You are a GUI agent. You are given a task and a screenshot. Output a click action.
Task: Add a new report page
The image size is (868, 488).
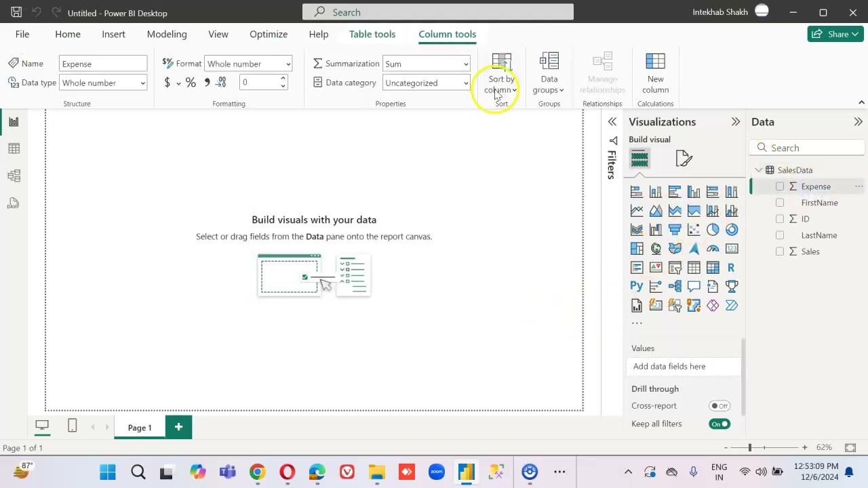click(178, 427)
